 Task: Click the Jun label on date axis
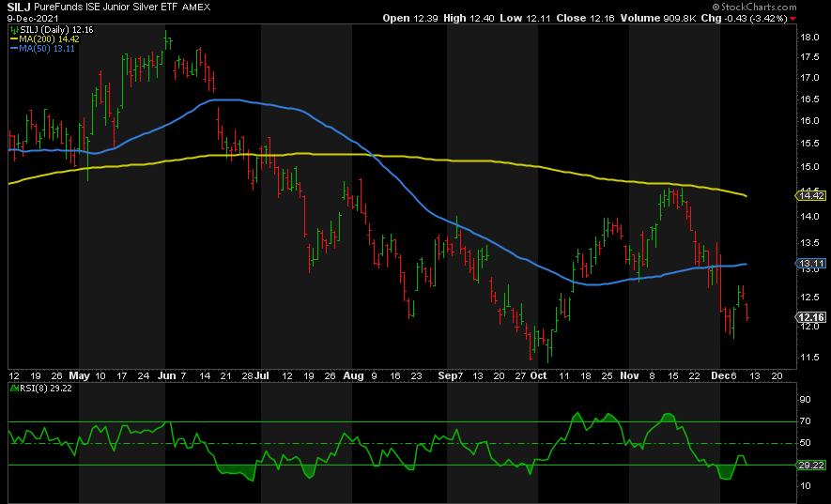point(167,375)
